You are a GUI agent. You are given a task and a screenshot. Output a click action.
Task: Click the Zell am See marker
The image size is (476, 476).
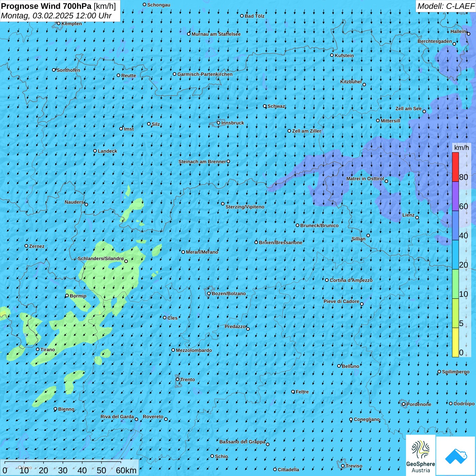coord(424,111)
